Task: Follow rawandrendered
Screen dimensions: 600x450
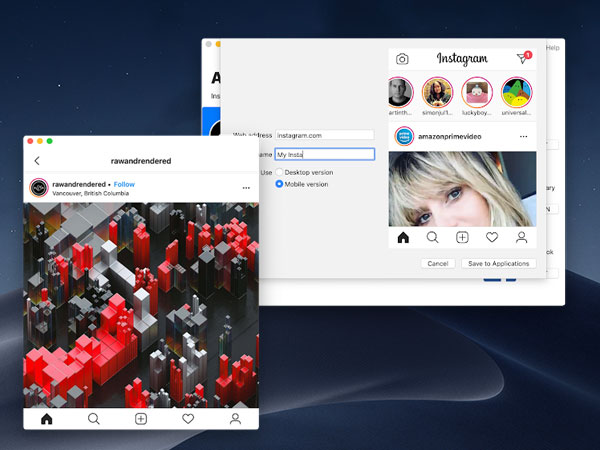Action: tap(124, 184)
